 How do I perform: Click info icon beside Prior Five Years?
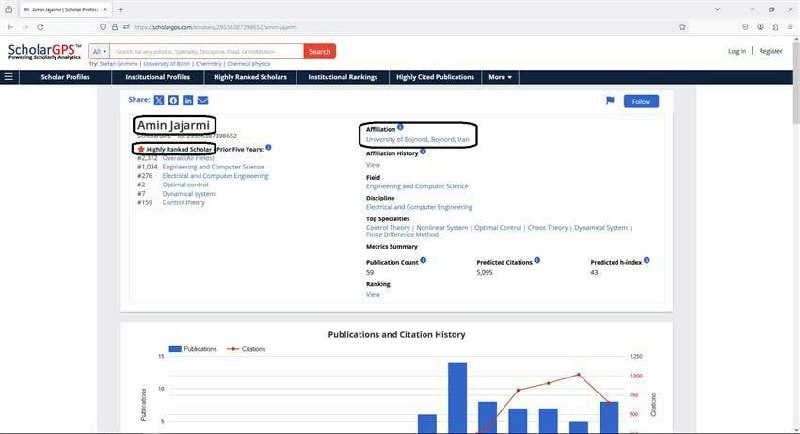268,147
